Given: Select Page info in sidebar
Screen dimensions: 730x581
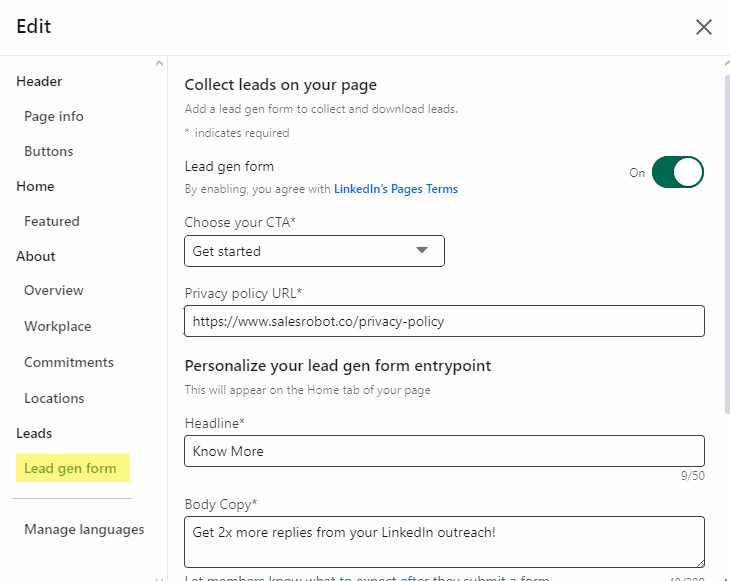Looking at the screenshot, I should [x=54, y=116].
